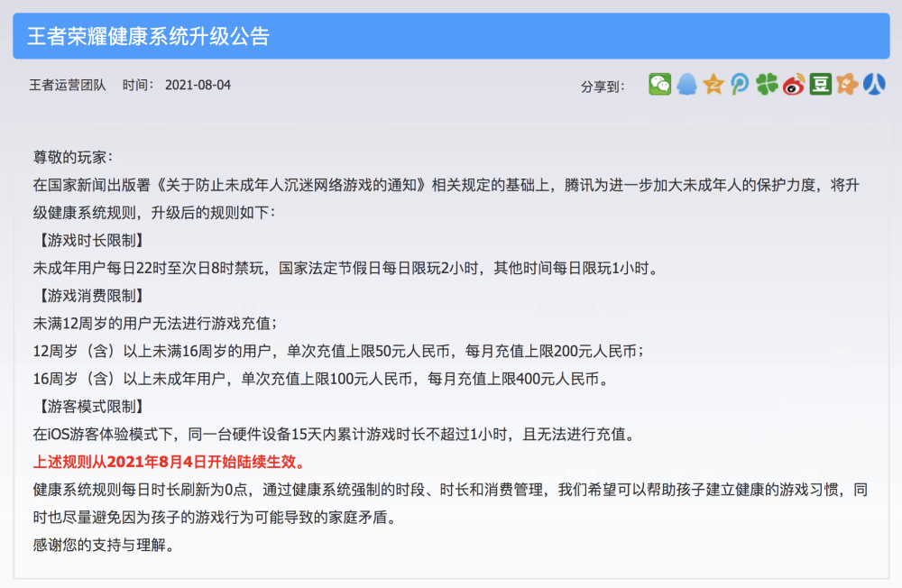Share to Tencent Pengyou icon
902x588 pixels.
740,85
